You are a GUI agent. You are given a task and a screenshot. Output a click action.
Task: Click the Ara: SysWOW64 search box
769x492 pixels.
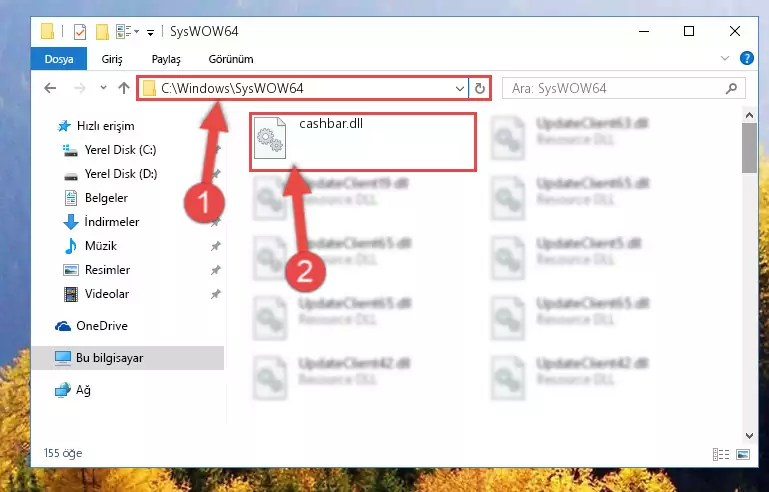coord(623,88)
